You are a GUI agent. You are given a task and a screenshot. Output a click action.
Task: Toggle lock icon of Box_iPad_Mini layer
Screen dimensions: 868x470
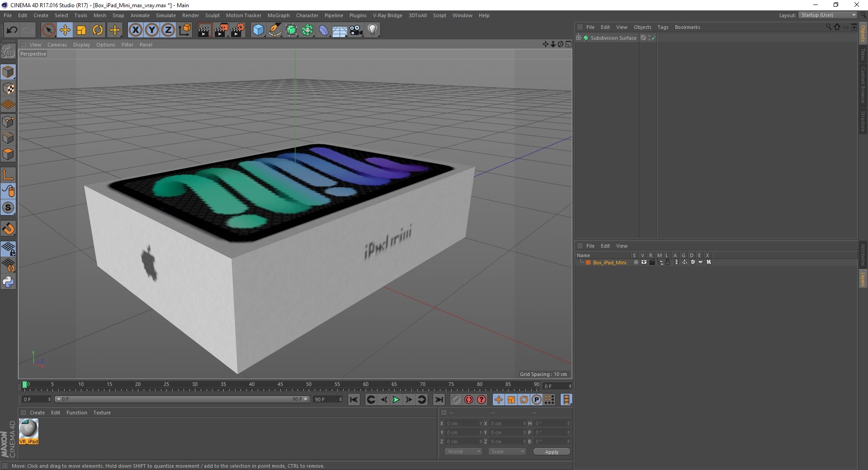click(x=668, y=262)
